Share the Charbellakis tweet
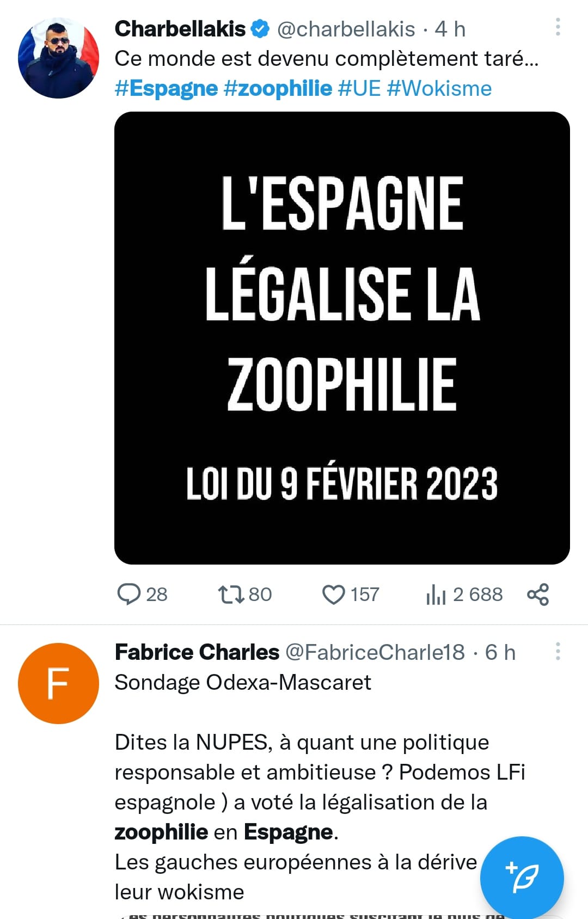 point(538,594)
